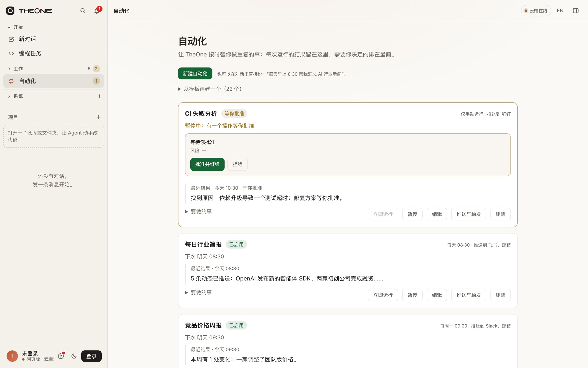Viewport: 588px width, 368px height.
Task: Pause the CI 失败分析 automation
Action: point(412,214)
